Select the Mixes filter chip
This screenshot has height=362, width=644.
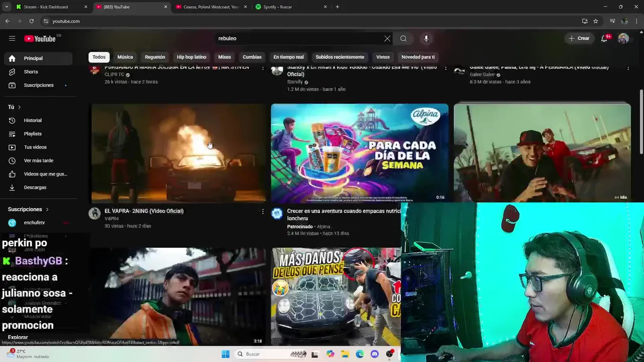pyautogui.click(x=224, y=57)
